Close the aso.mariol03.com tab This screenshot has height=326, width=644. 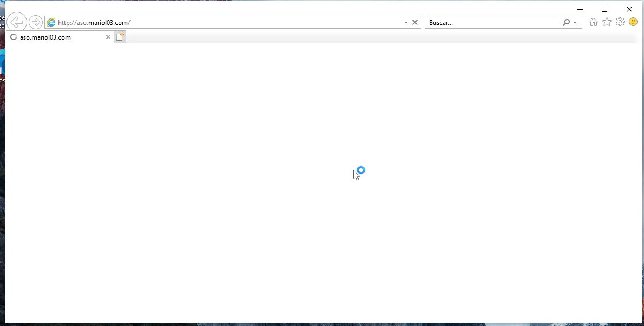point(108,37)
